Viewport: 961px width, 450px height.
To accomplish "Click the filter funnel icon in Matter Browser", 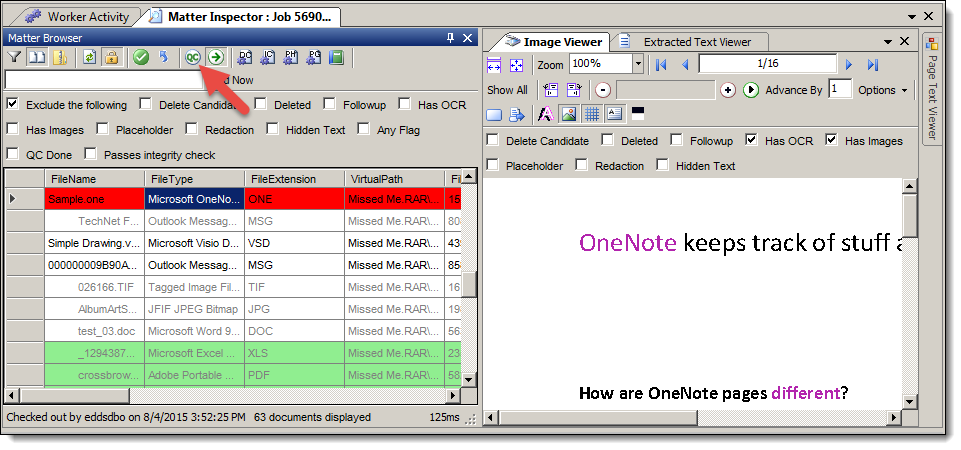I will click(15, 58).
